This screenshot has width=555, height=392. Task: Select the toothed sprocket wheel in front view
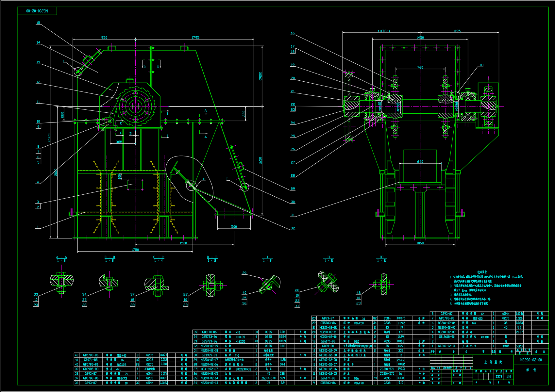click(136, 106)
